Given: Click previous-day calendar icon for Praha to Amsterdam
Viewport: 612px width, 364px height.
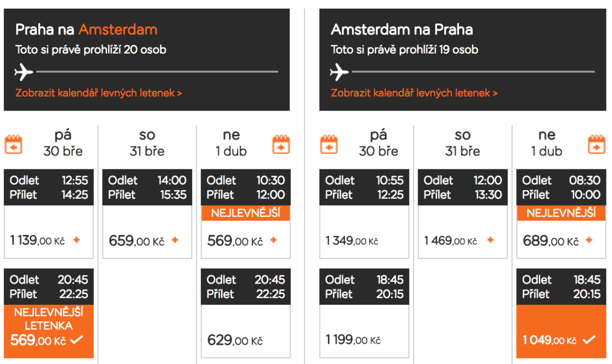Looking at the screenshot, I should click(x=14, y=144).
